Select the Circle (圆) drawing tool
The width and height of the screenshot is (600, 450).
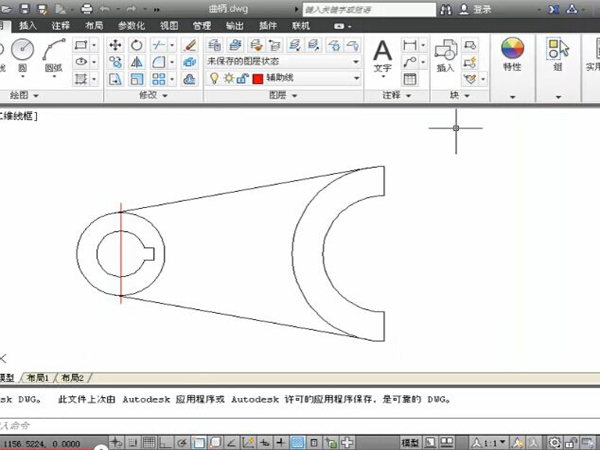point(23,51)
